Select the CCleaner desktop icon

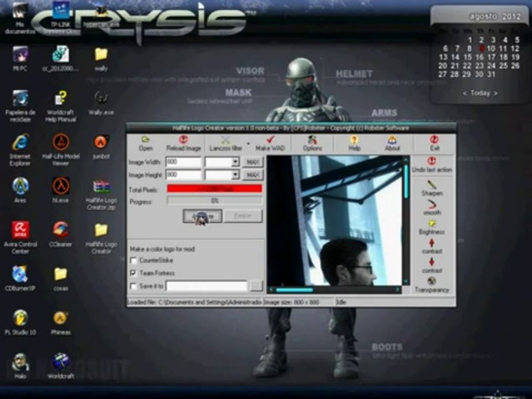point(61,230)
